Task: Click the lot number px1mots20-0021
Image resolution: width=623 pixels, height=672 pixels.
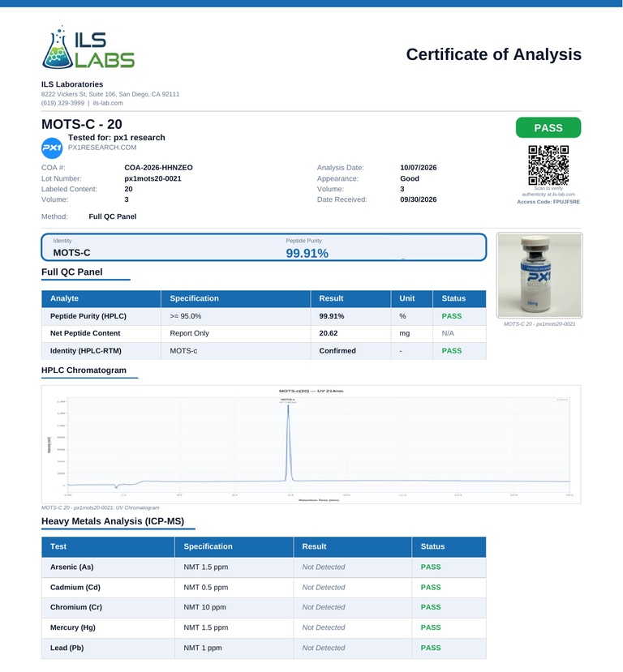Action: pyautogui.click(x=153, y=178)
